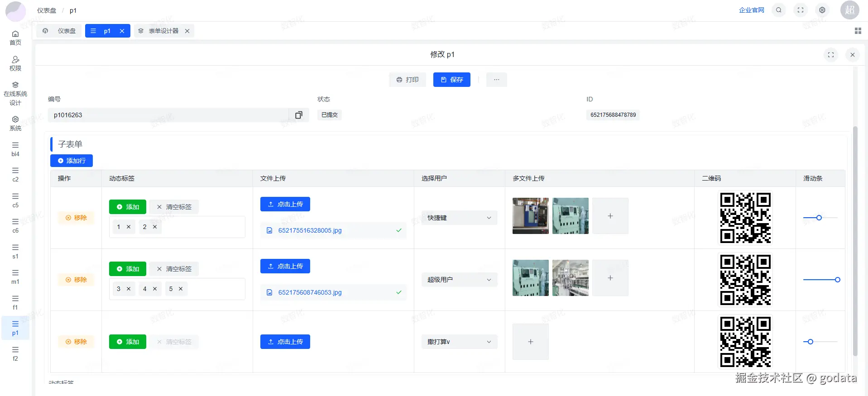Viewport: 868px width, 396px height.
Task: Open the 撒打算v user dropdown
Action: [x=459, y=342]
